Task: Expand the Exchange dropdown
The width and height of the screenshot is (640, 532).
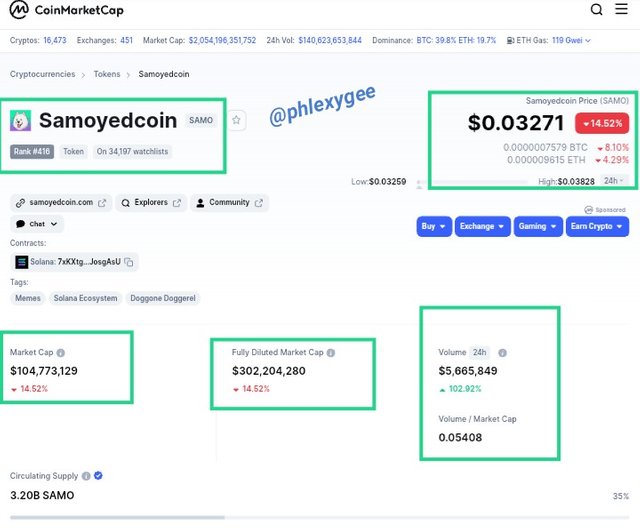Action: click(482, 227)
